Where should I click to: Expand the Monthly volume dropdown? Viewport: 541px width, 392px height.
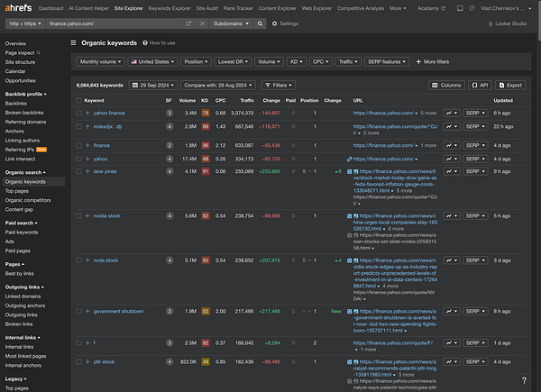coord(100,62)
